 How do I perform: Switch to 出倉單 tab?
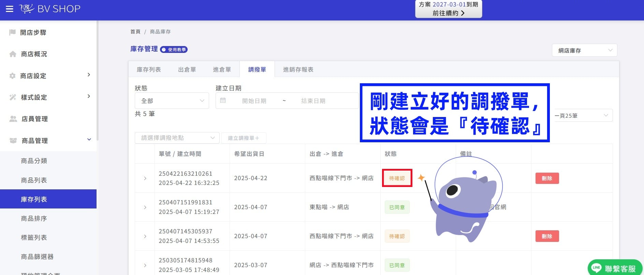click(x=187, y=69)
